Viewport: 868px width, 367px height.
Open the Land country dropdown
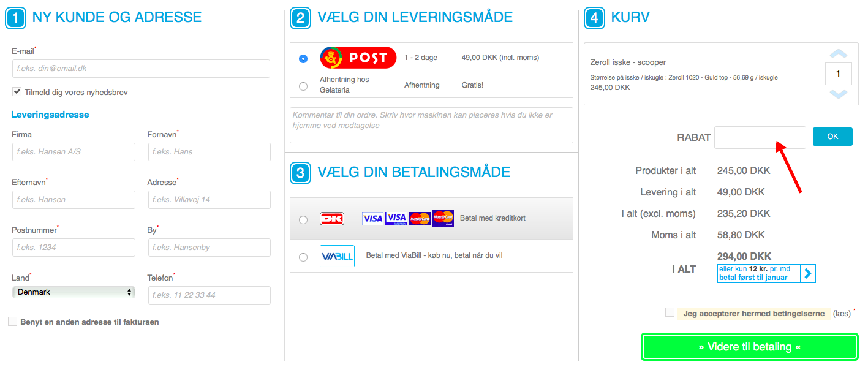(x=74, y=292)
